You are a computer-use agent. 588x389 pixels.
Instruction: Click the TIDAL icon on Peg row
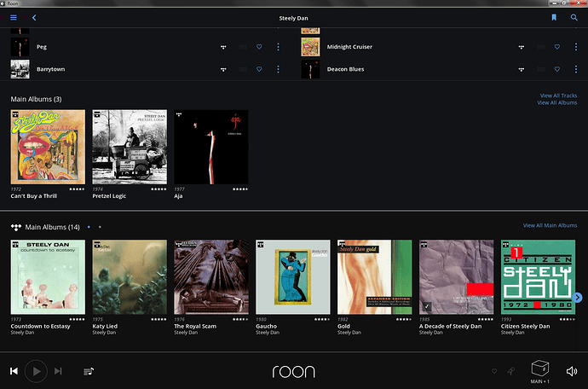[223, 47]
